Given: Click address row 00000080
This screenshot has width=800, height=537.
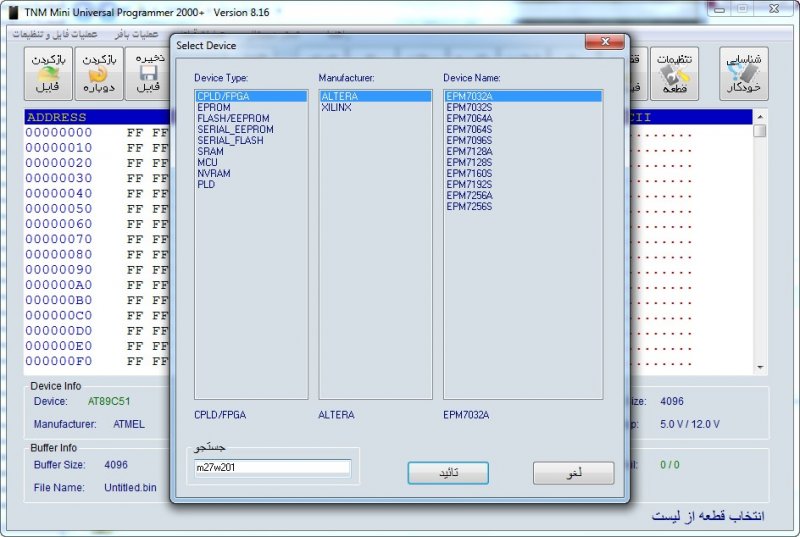Looking at the screenshot, I should point(59,254).
